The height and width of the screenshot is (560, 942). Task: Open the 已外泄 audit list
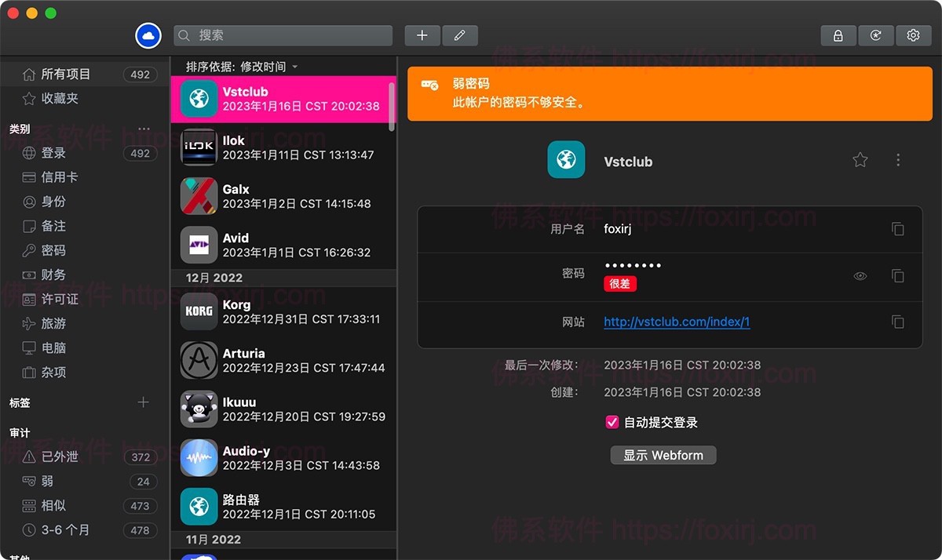tap(59, 456)
